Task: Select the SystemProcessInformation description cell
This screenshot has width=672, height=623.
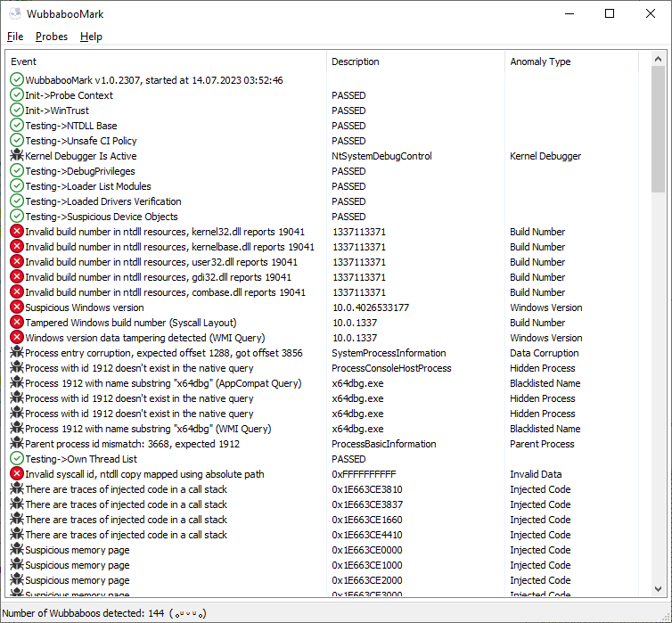Action: 389,353
